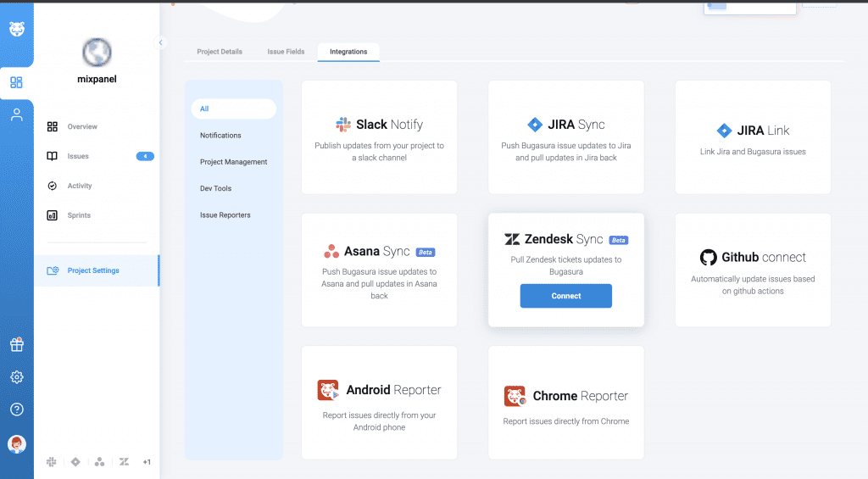Filter integrations by Project Management

tap(233, 162)
